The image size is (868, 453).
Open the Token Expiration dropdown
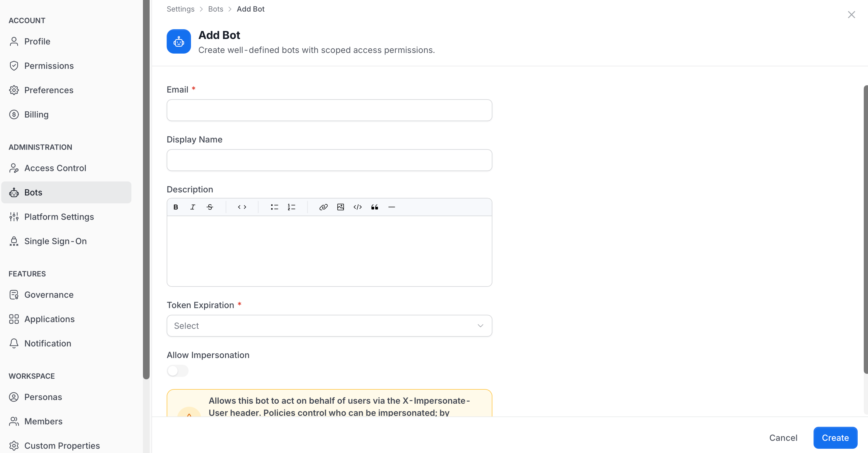point(329,325)
